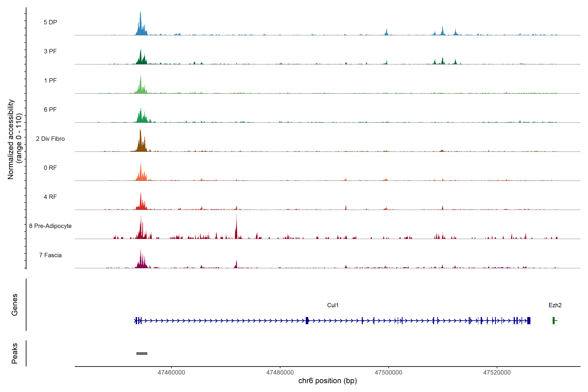Click the 5 DP track label
The image size is (588, 392).
pyautogui.click(x=50, y=22)
